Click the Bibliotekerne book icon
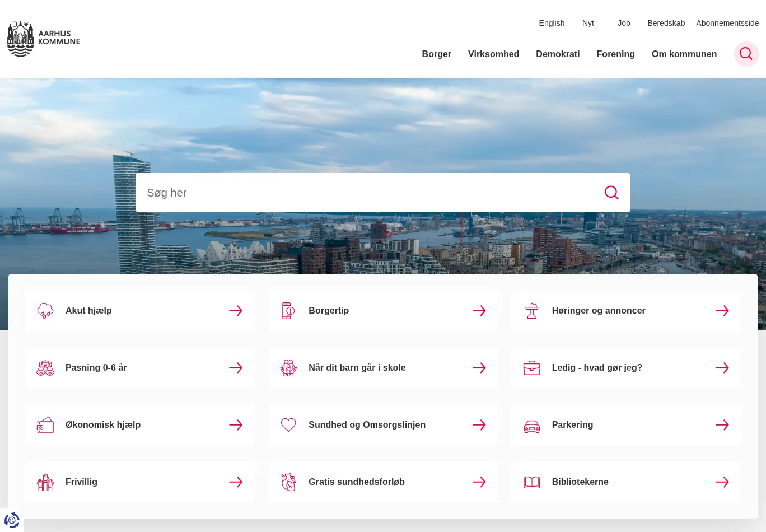 531,482
